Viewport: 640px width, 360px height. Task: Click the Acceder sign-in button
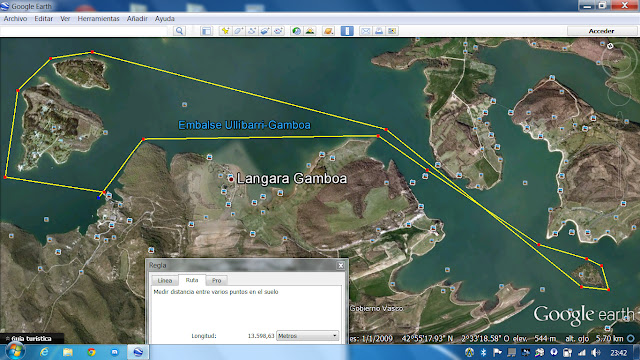click(601, 31)
